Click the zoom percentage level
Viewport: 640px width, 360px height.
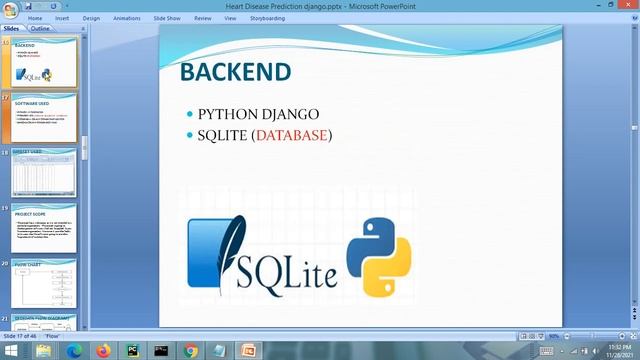coord(554,336)
